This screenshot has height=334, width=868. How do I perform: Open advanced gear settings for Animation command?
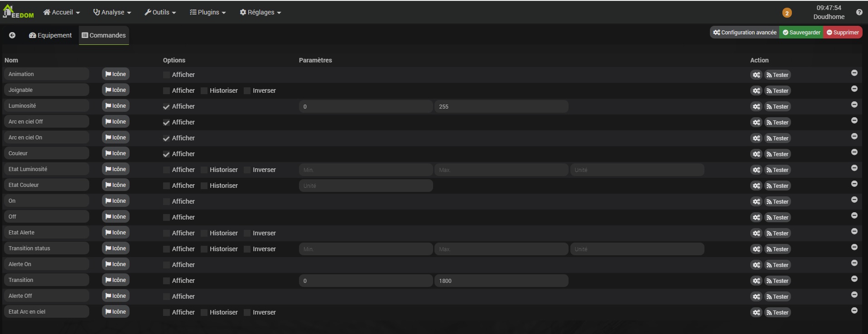[756, 75]
